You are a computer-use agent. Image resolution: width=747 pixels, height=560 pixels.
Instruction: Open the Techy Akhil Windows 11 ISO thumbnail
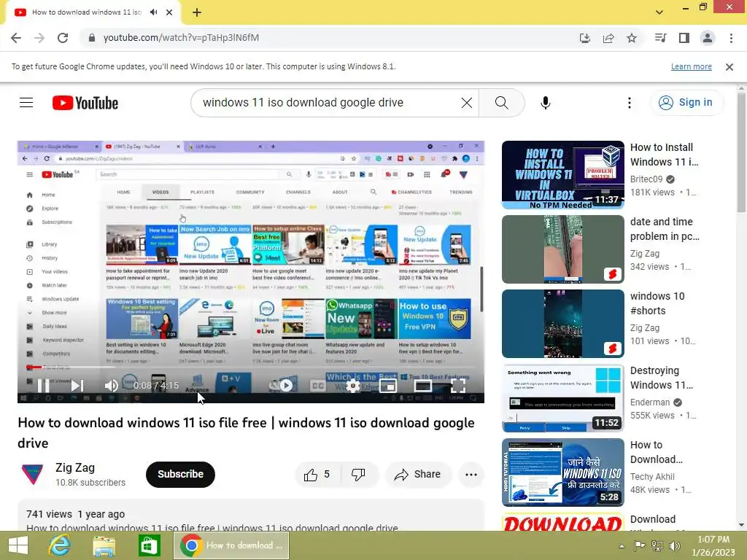[x=562, y=472]
